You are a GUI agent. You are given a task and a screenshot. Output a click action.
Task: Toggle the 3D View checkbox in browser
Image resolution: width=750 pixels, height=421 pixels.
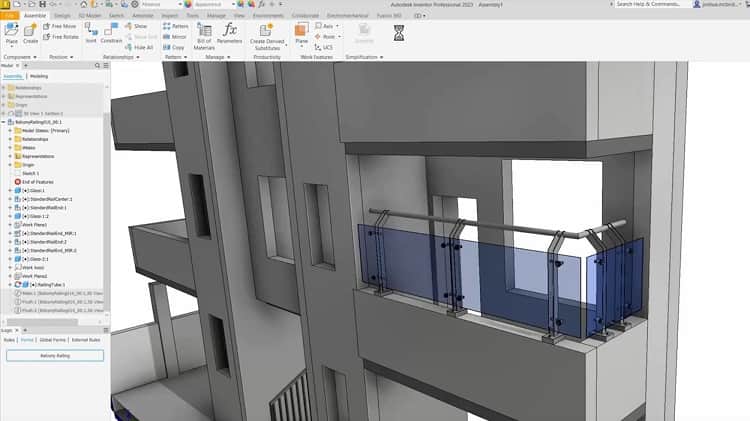11,113
